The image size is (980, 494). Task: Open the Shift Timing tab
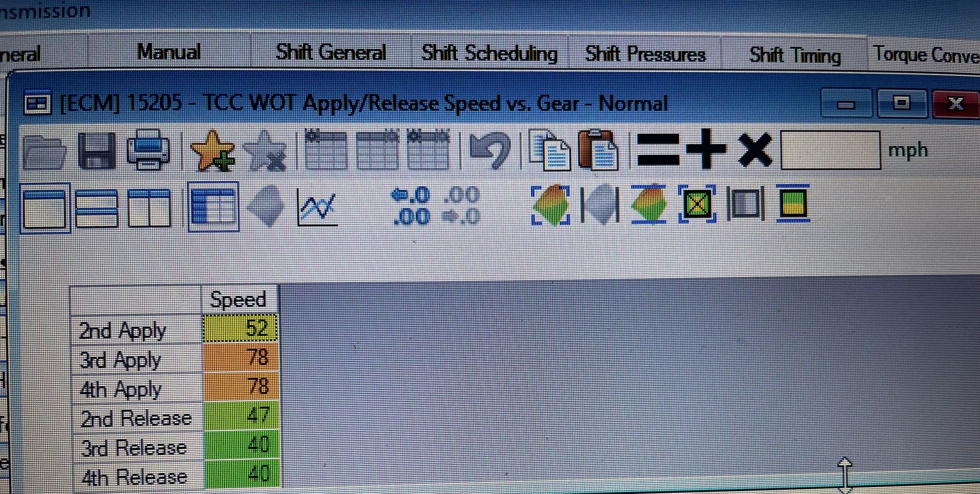[795, 55]
